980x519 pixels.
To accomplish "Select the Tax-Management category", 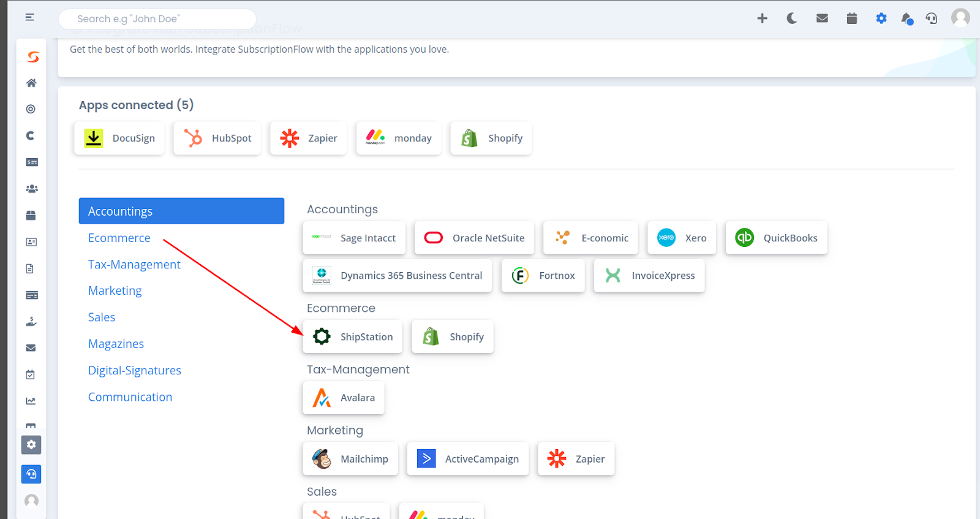I will (134, 264).
